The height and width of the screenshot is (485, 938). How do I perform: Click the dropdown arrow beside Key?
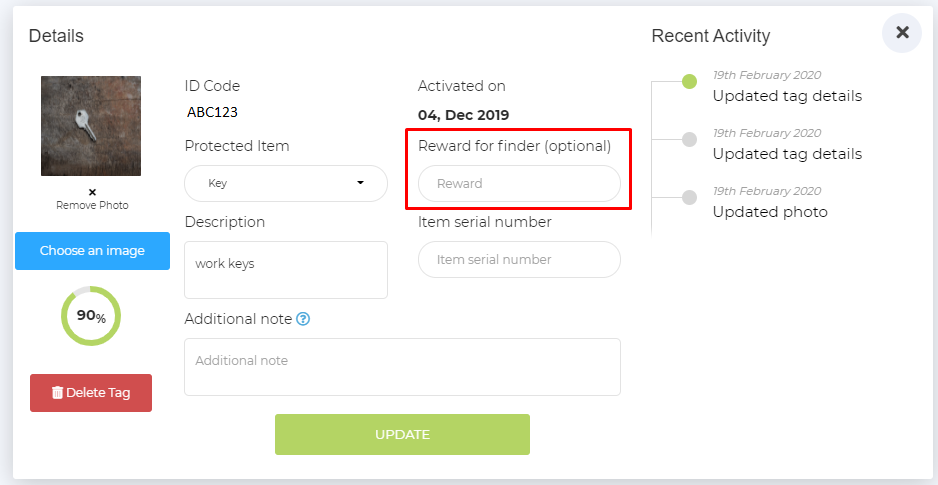coord(360,183)
